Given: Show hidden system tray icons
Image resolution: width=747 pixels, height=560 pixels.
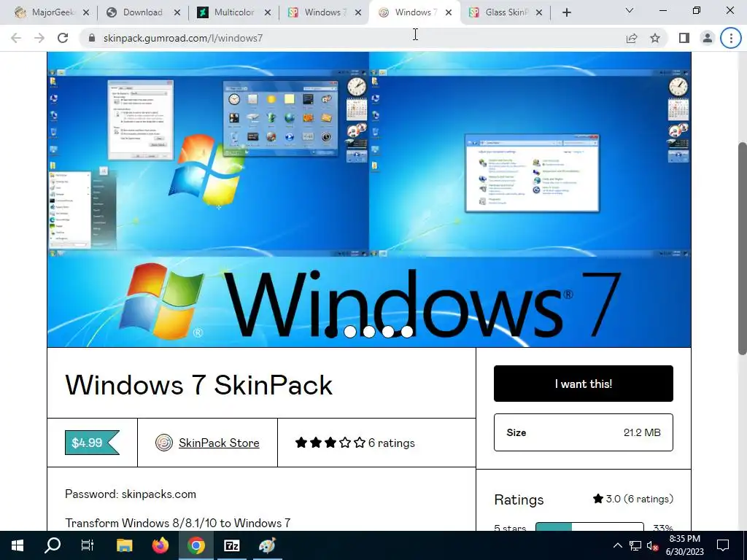Looking at the screenshot, I should tap(617, 545).
